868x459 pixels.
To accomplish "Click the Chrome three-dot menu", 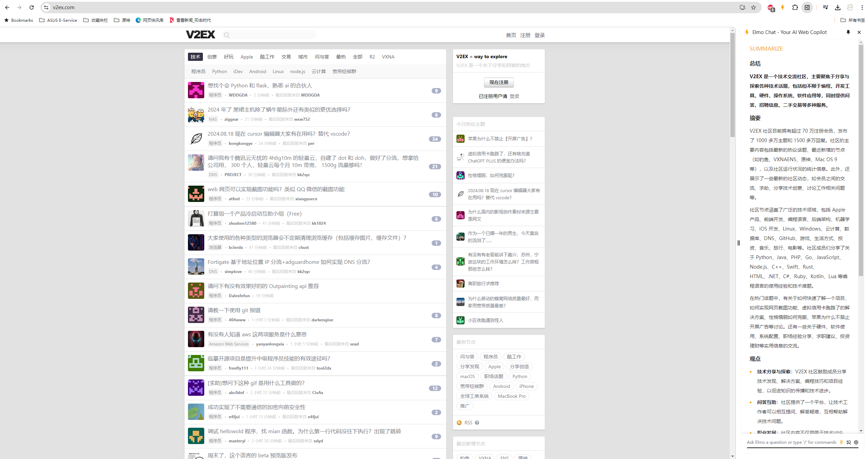I will 862,7.
